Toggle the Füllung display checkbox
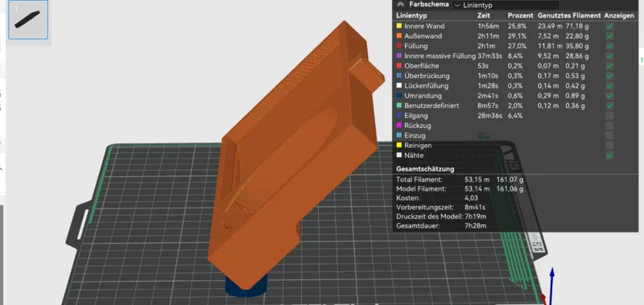644x305 pixels. [x=610, y=46]
